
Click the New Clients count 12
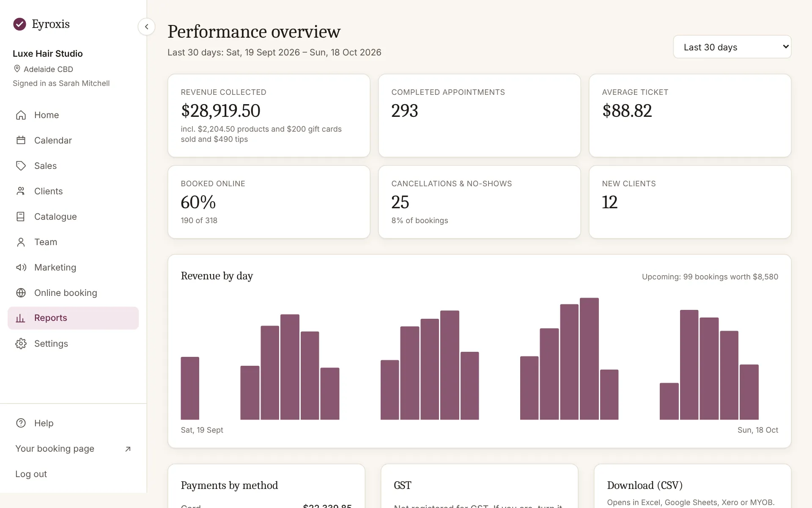click(x=609, y=202)
